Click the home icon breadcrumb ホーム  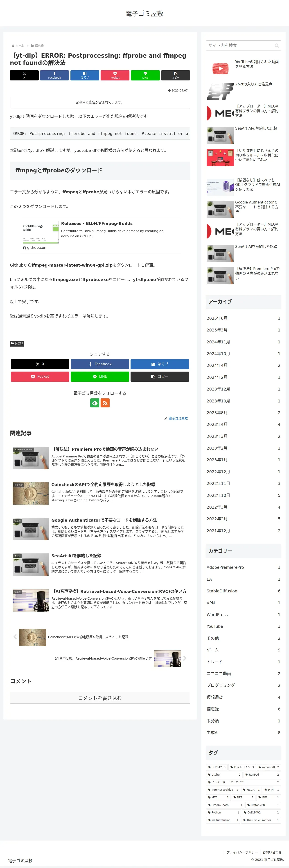tap(18, 46)
